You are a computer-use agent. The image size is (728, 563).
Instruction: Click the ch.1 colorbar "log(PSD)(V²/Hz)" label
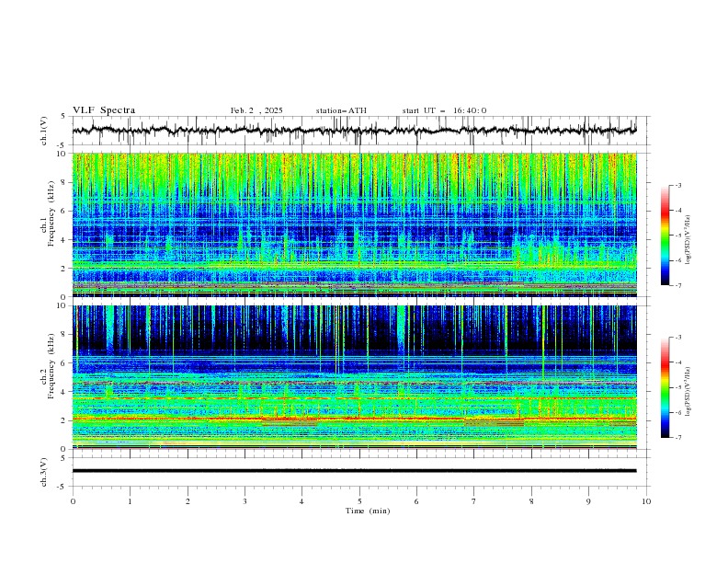point(688,240)
